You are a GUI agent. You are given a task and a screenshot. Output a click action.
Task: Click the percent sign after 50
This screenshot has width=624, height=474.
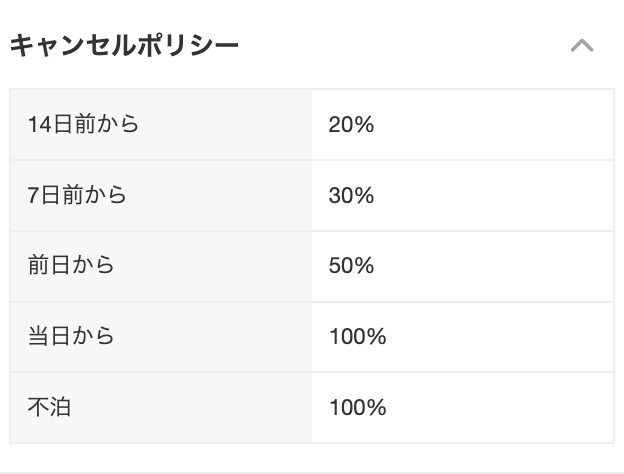coord(363,265)
